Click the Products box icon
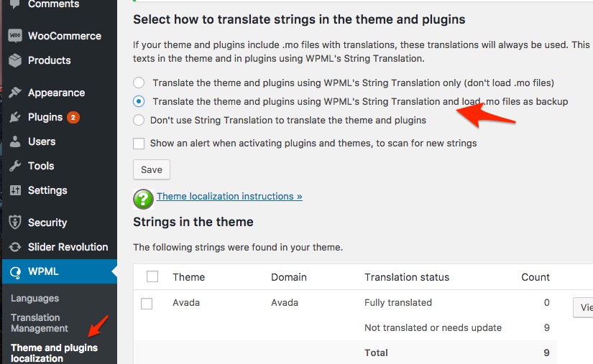 (x=15, y=60)
